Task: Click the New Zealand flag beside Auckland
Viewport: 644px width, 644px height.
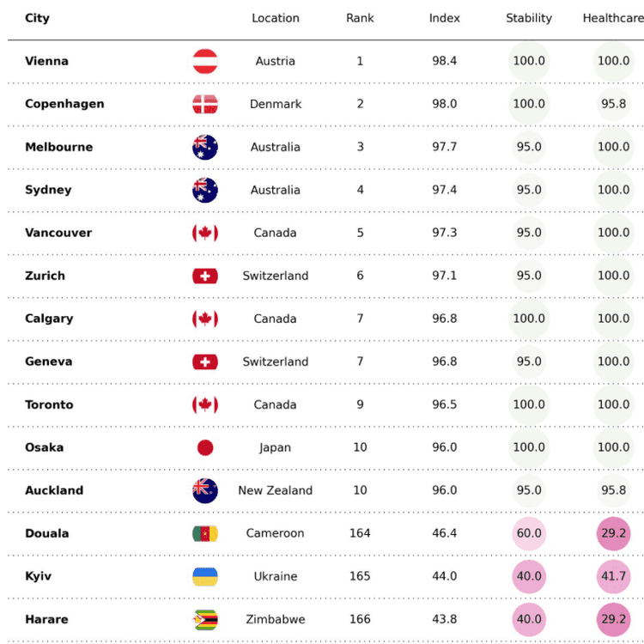Action: click(205, 490)
